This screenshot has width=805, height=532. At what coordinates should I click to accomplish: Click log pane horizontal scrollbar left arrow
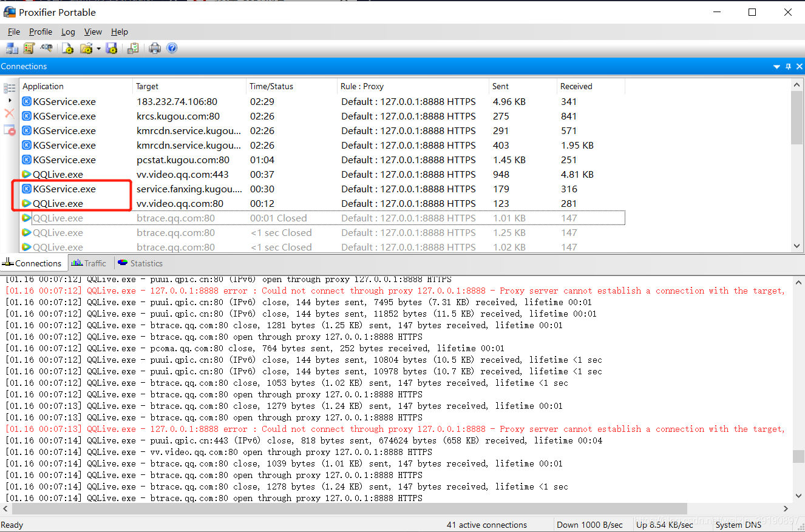pyautogui.click(x=5, y=508)
